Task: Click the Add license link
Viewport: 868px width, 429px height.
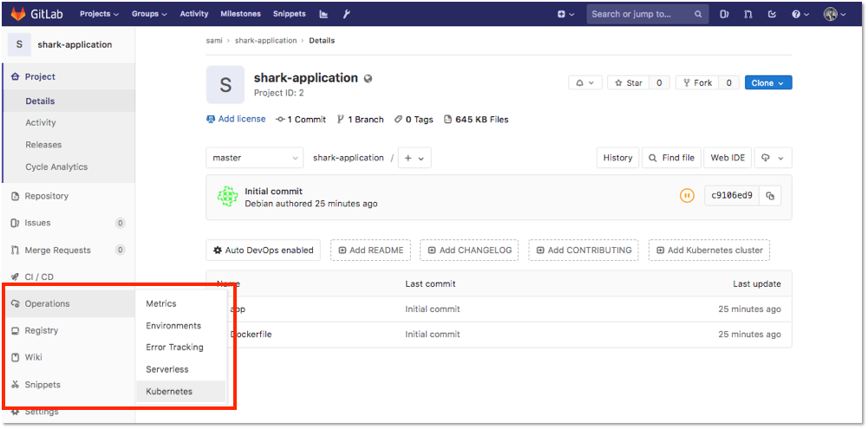Action: [x=236, y=119]
